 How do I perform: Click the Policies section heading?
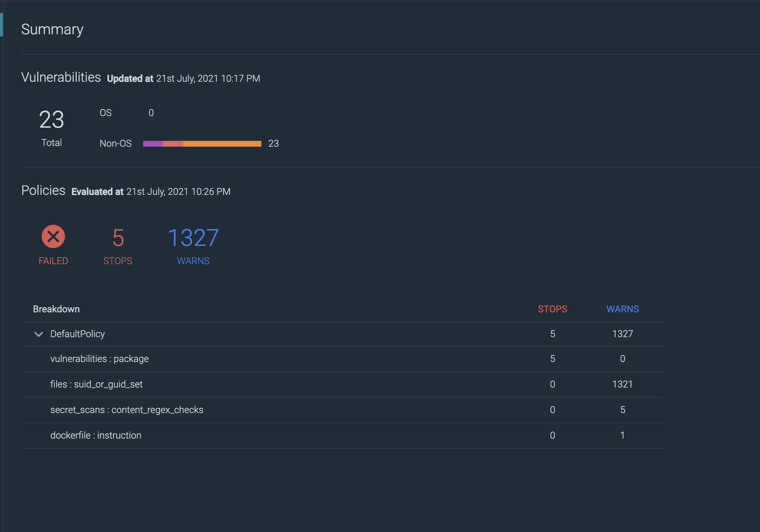[x=43, y=190]
